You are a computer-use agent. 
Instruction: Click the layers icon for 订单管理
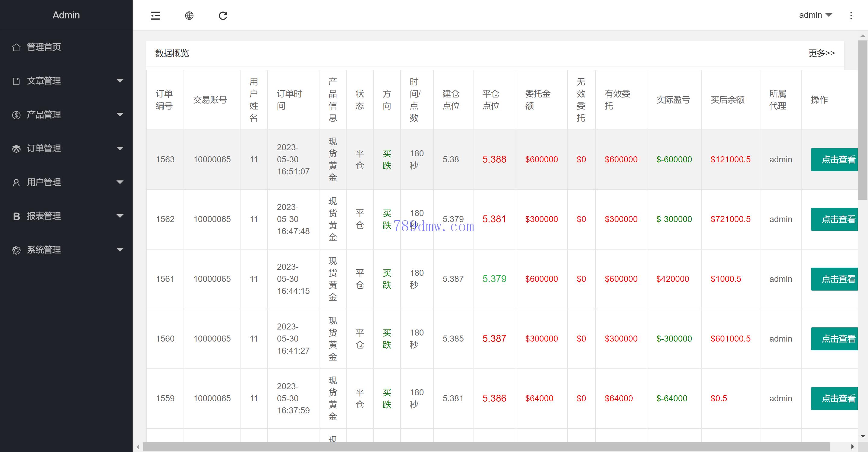click(x=16, y=149)
